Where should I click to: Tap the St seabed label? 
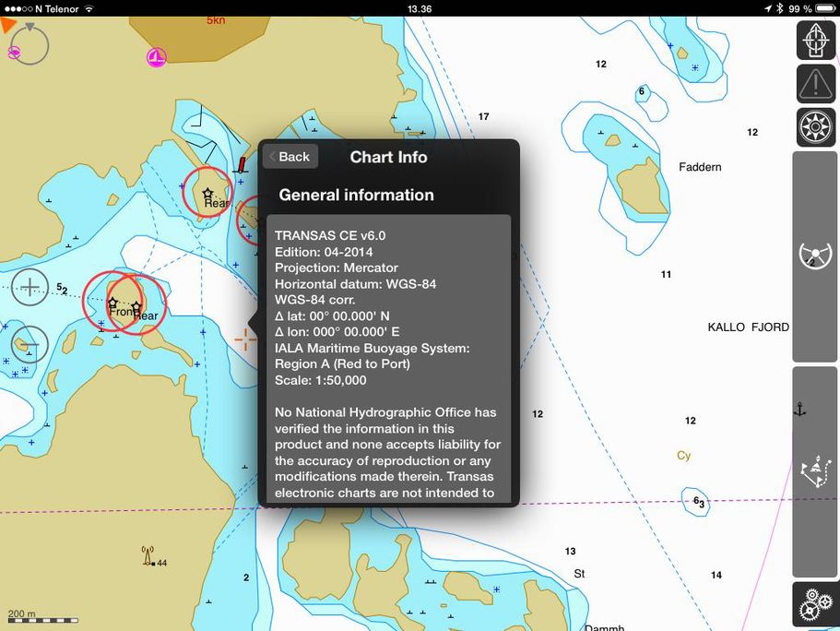pos(579,574)
